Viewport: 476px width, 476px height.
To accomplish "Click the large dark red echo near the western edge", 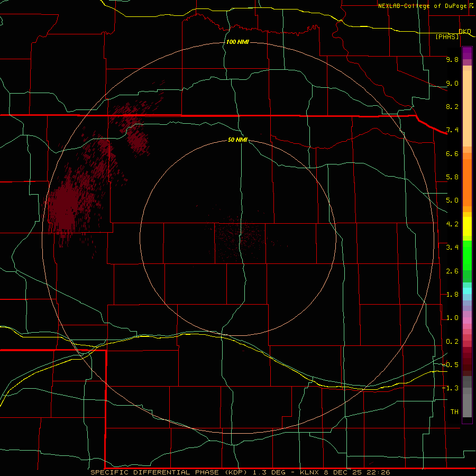I will 65,206.
